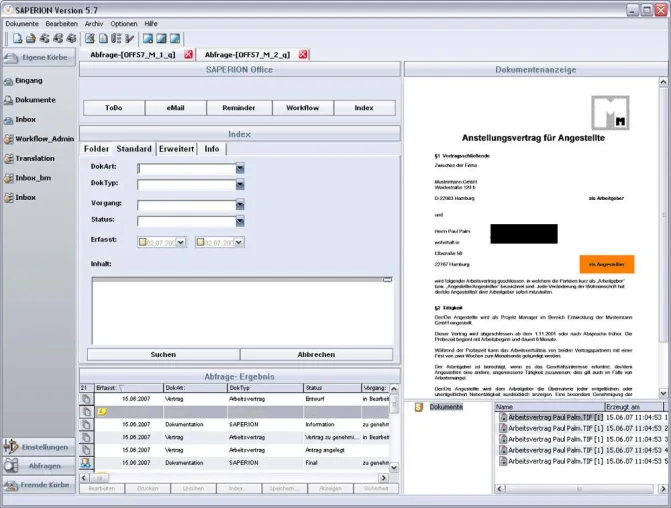This screenshot has width=671, height=508.
Task: Switch to the Erweitert tab
Action: (176, 149)
